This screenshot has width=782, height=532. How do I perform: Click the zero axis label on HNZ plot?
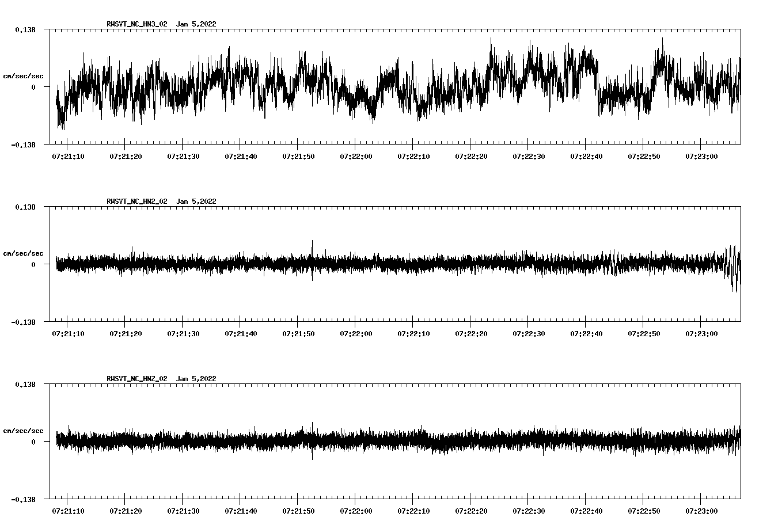33,442
